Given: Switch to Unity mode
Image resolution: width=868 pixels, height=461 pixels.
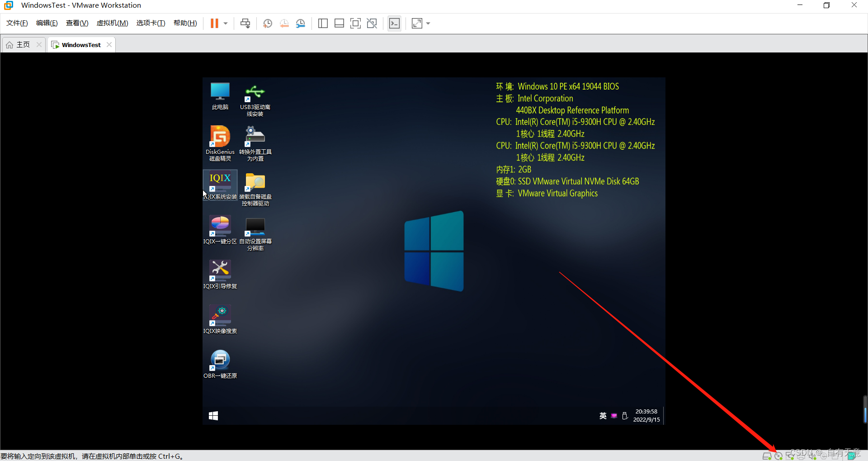Looking at the screenshot, I should (x=372, y=23).
